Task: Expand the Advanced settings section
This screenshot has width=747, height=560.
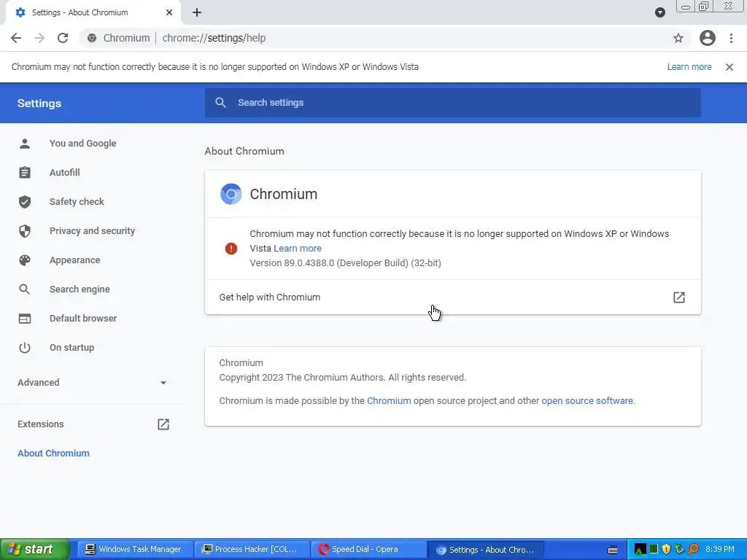Action: click(92, 382)
